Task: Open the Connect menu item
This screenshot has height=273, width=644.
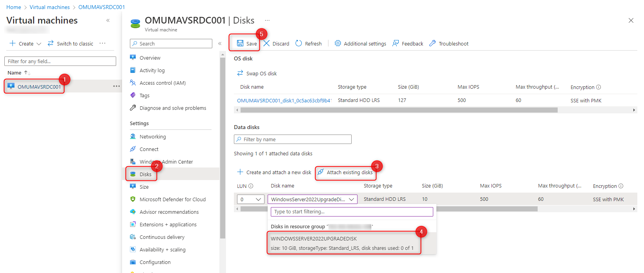Action: pyautogui.click(x=149, y=149)
